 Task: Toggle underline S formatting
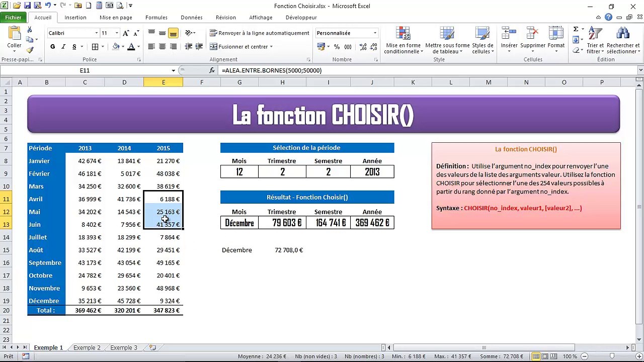[74, 47]
